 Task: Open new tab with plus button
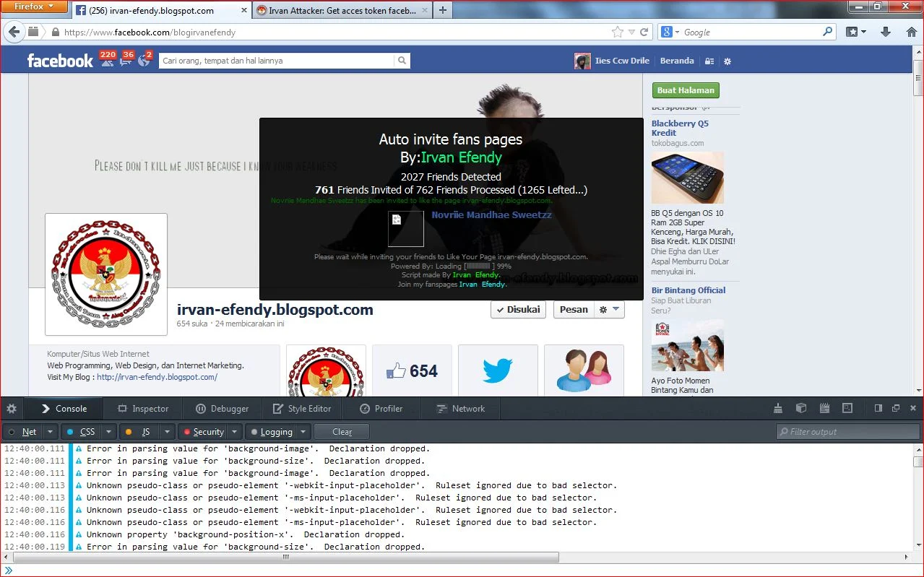coord(443,10)
